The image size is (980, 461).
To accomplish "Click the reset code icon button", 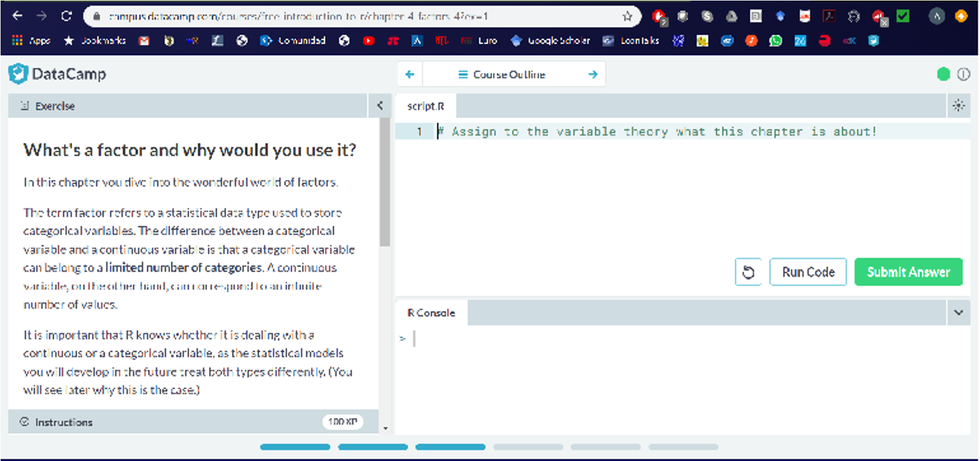I will point(748,272).
